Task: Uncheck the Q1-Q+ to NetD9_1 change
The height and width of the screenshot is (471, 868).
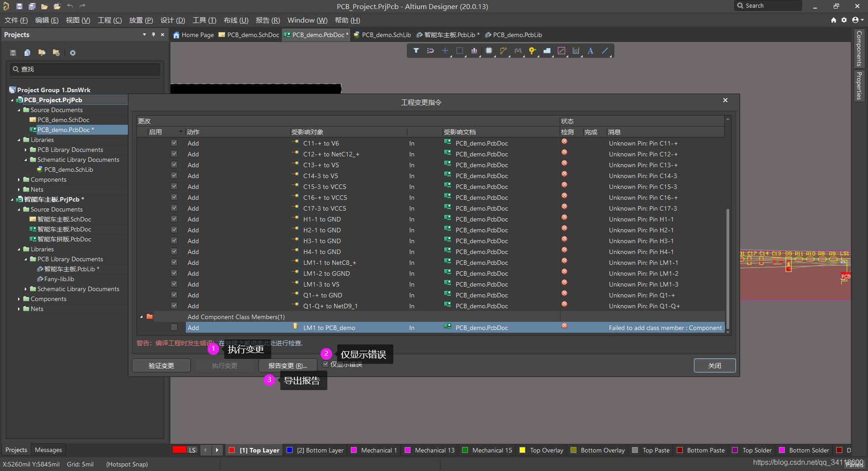Action: (x=174, y=306)
